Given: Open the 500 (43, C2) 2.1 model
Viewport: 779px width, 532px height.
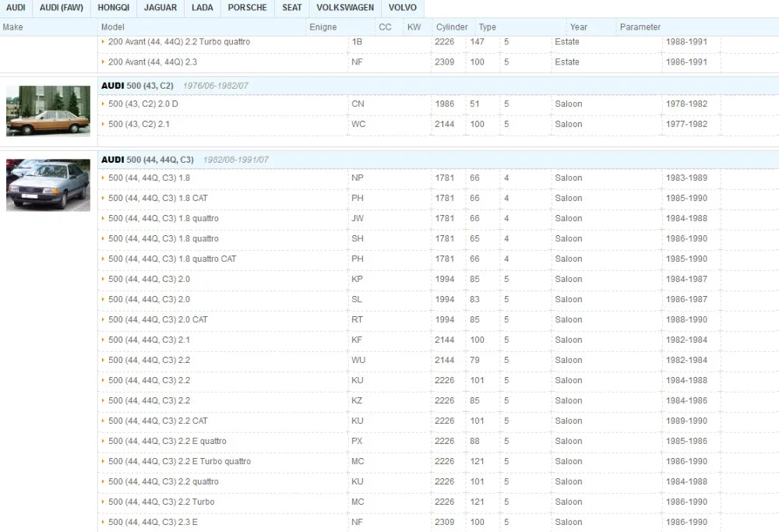Looking at the screenshot, I should coord(139,124).
